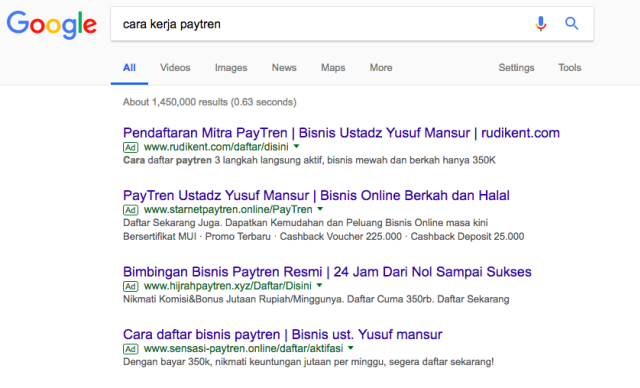Click the www.sensasi-paytren.online/daftar/aktifasi URL
640x388 pixels.
(x=243, y=348)
